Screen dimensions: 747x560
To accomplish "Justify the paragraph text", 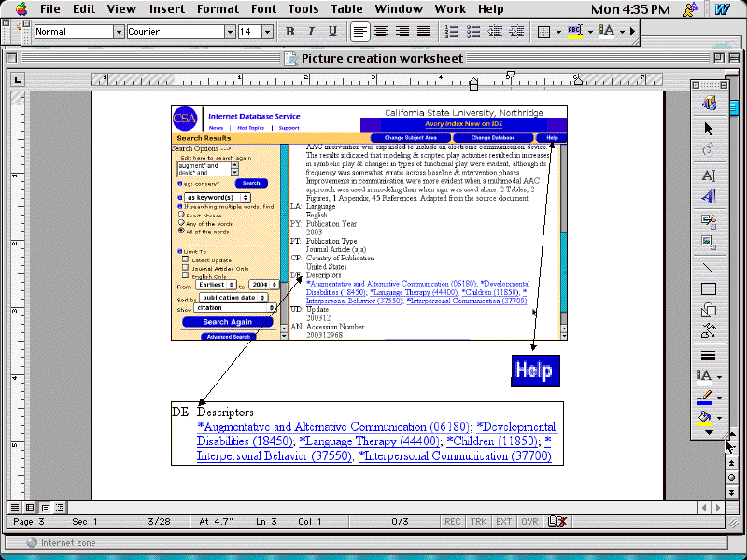I will [424, 32].
